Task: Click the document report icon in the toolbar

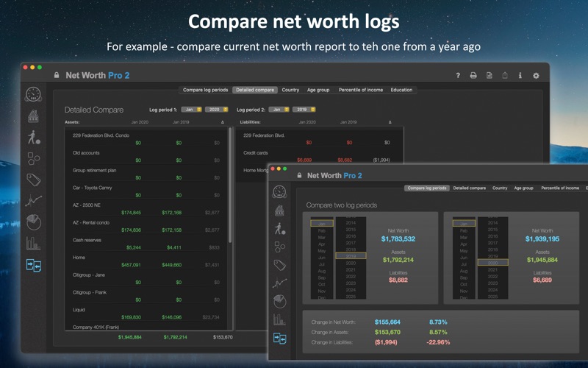Action: click(489, 76)
